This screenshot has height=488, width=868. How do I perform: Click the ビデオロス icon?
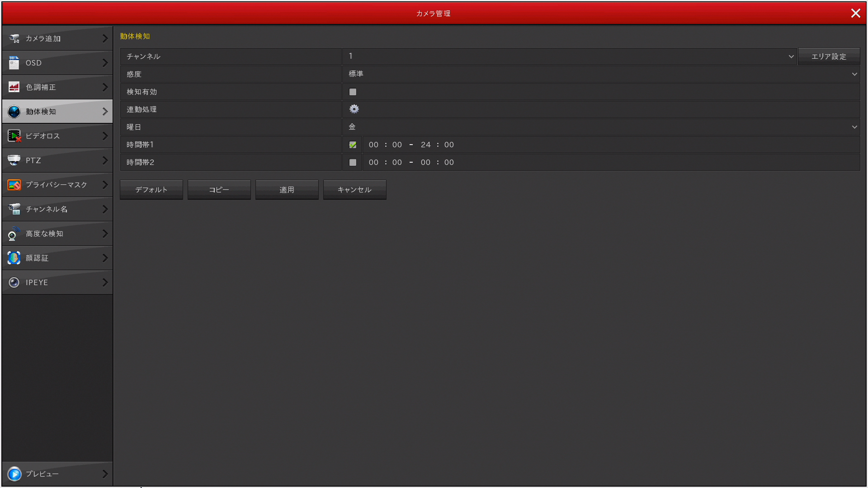(x=14, y=136)
